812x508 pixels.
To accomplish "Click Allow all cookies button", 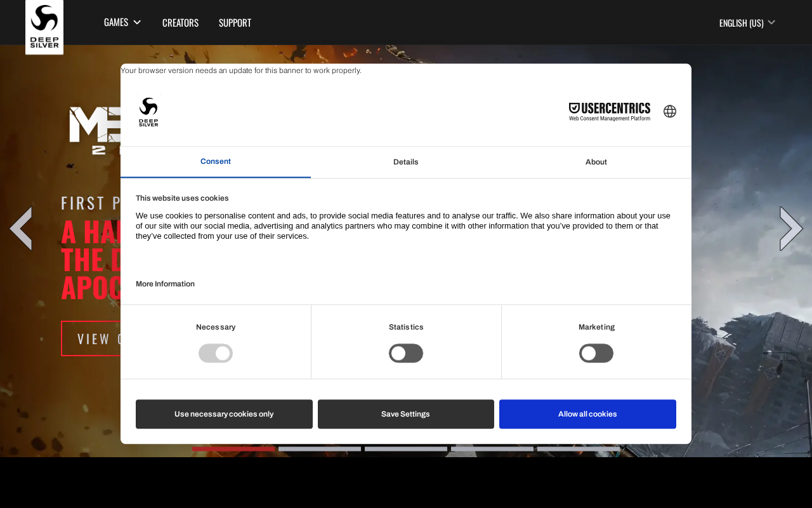I will (587, 414).
